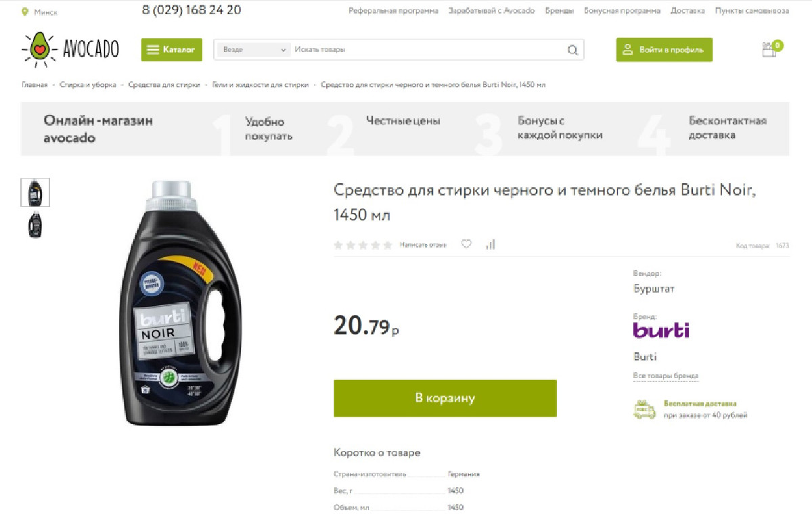The width and height of the screenshot is (812, 516).
Task: Click the search magnifier icon
Action: pyautogui.click(x=572, y=50)
